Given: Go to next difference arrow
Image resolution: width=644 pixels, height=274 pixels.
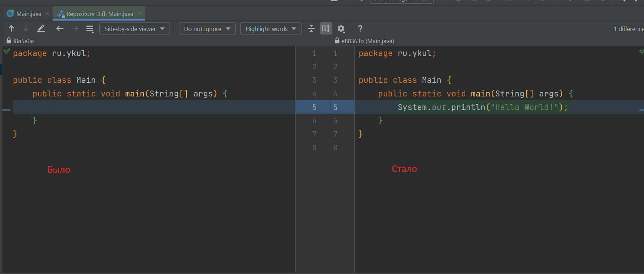Looking at the screenshot, I should tap(26, 29).
